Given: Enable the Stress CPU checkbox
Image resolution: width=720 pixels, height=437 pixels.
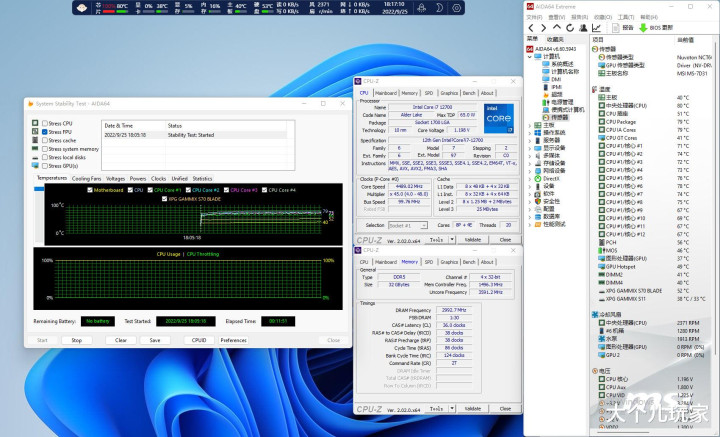Looking at the screenshot, I should pyautogui.click(x=45, y=123).
